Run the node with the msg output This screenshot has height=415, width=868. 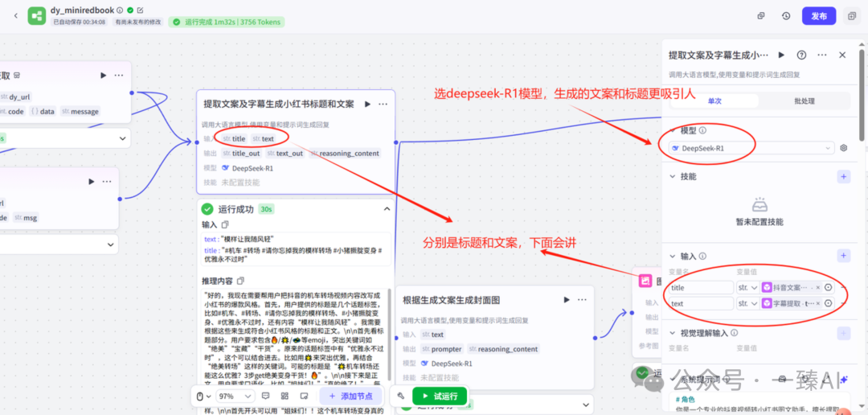[x=91, y=181]
